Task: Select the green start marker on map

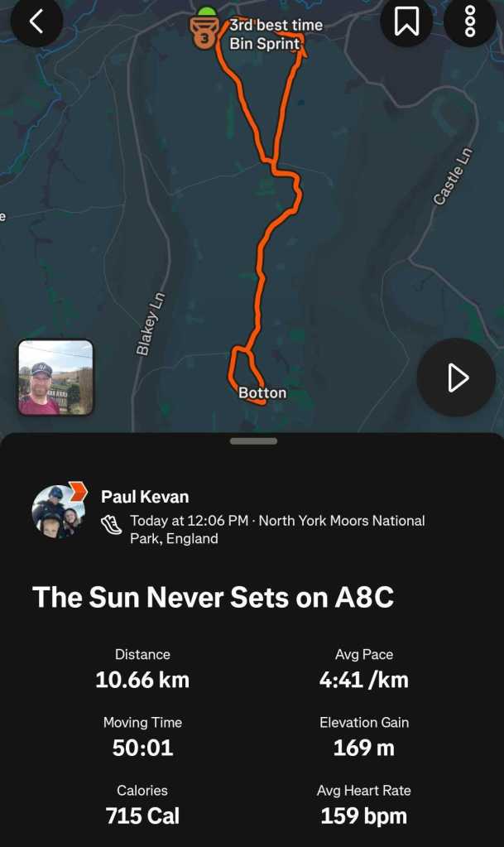Action: pyautogui.click(x=206, y=12)
